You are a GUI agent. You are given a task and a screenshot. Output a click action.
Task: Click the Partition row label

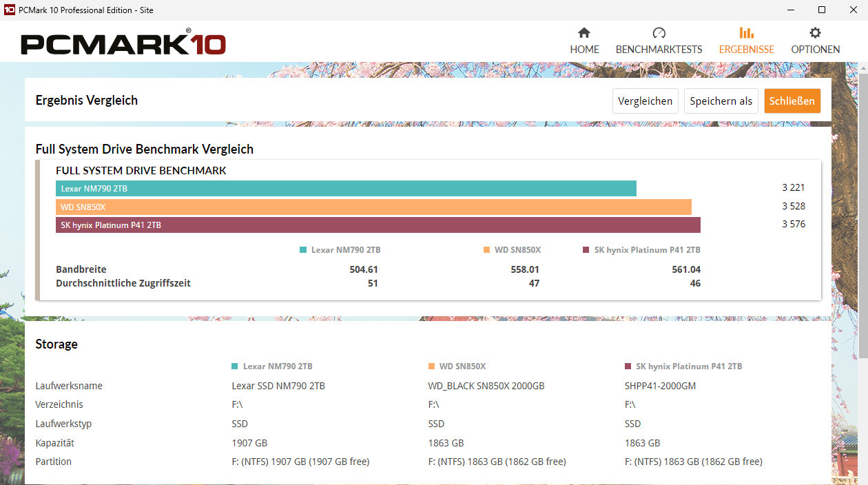[54, 462]
